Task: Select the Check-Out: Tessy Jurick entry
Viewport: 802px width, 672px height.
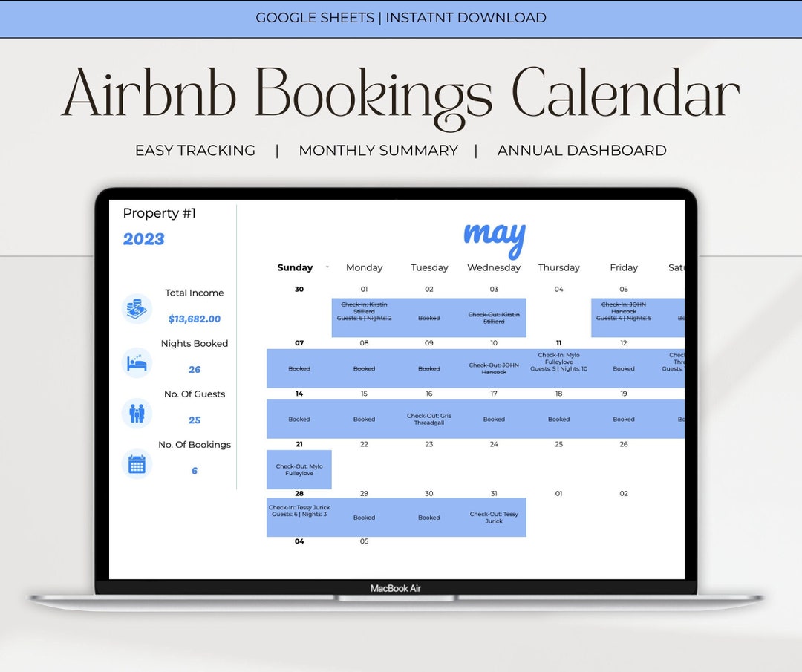Action: [494, 517]
